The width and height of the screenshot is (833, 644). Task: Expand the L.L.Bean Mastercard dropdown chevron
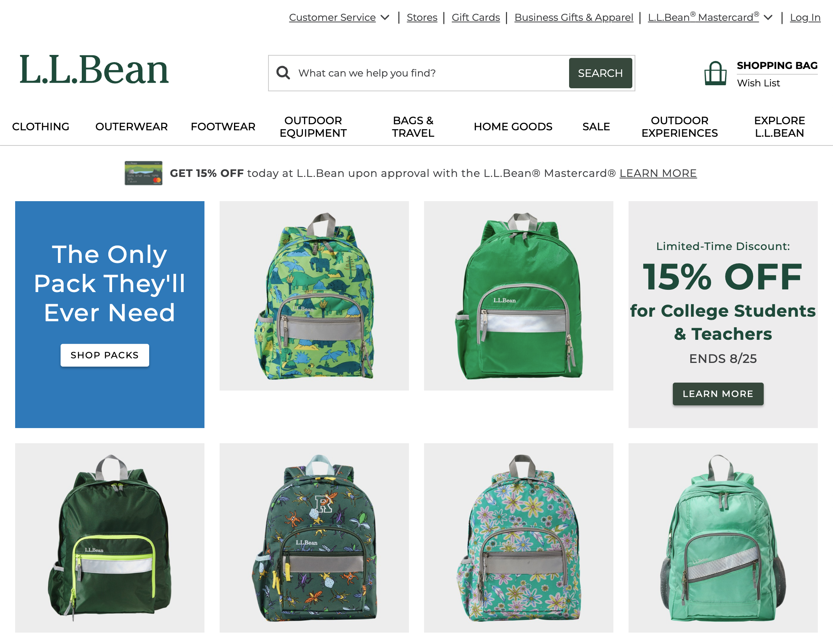[768, 17]
